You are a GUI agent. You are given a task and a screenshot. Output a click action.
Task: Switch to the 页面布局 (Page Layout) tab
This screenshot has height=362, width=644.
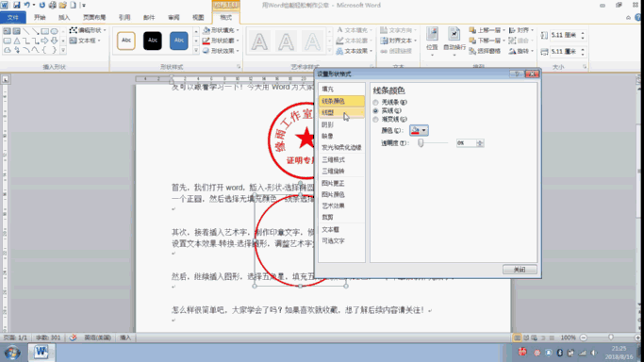[94, 17]
